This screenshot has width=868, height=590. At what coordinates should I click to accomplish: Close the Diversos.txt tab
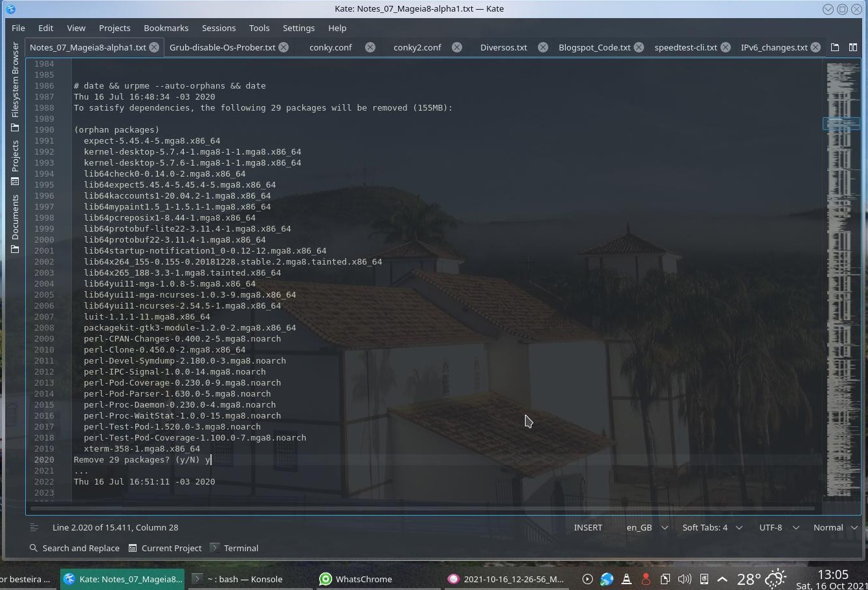(543, 47)
